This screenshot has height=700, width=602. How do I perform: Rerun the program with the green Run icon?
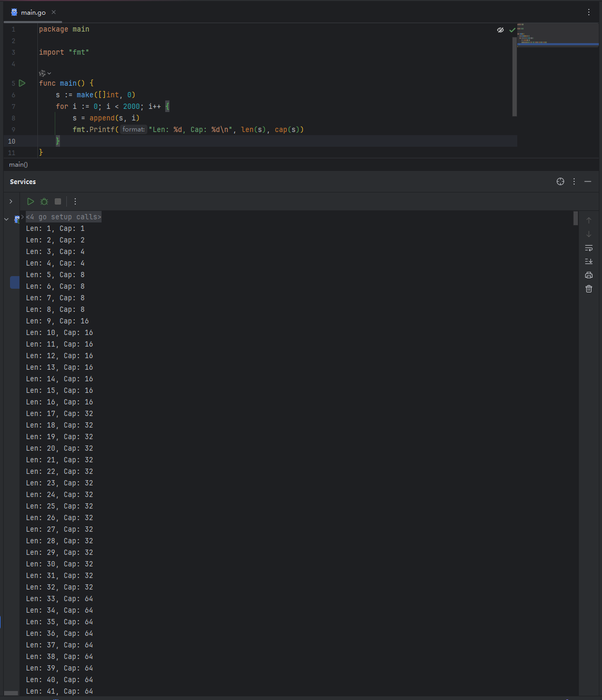(x=31, y=201)
